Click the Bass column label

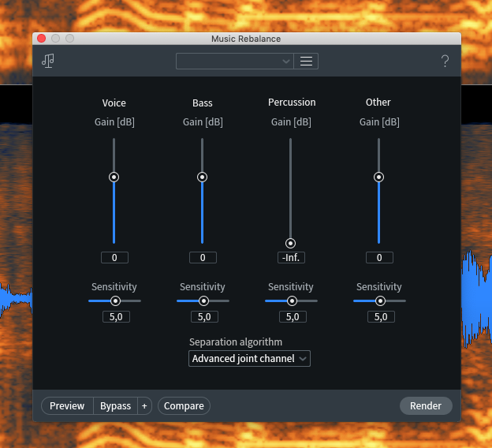(203, 103)
